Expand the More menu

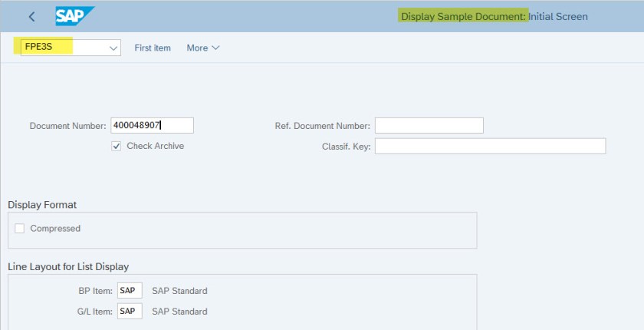coord(203,48)
